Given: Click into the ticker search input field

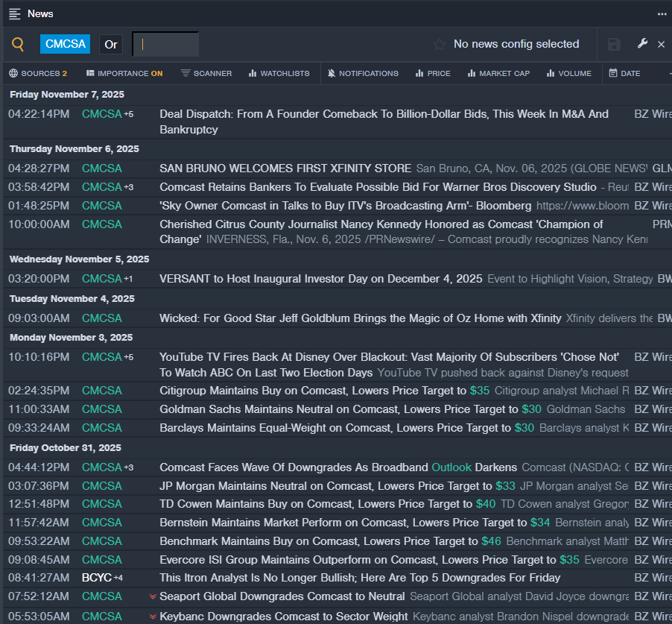Looking at the screenshot, I should (166, 45).
